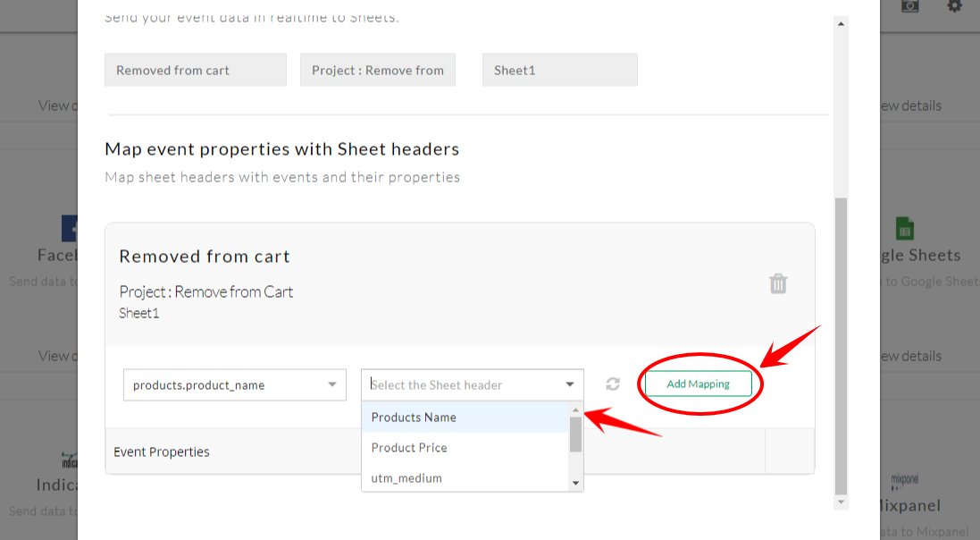Viewport: 980px width, 540px height.
Task: Click the Add Mapping button
Action: pos(698,384)
